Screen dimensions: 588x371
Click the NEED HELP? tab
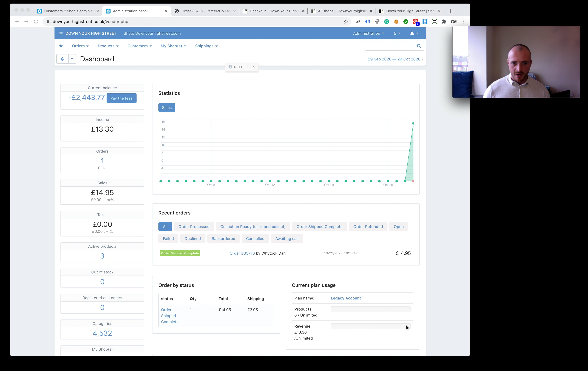pos(242,67)
